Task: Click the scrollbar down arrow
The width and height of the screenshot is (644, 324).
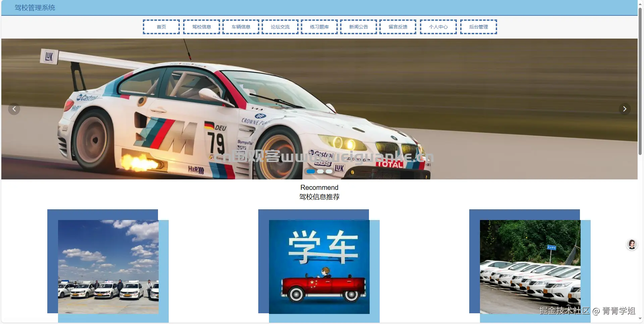Action: (x=640, y=319)
